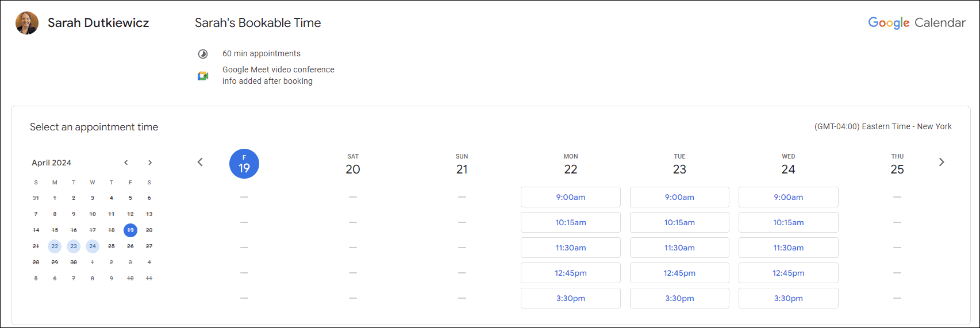980x328 pixels.
Task: Click the WED 24 day header
Action: point(789,165)
